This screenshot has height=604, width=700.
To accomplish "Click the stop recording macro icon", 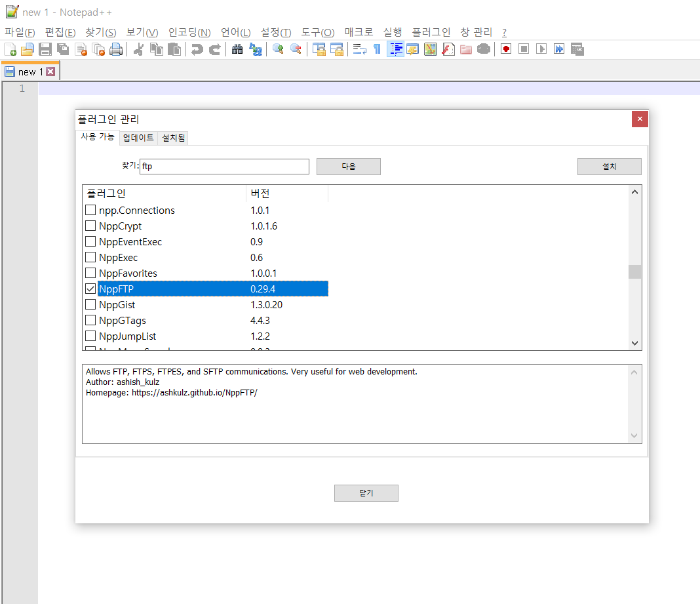I will [524, 49].
